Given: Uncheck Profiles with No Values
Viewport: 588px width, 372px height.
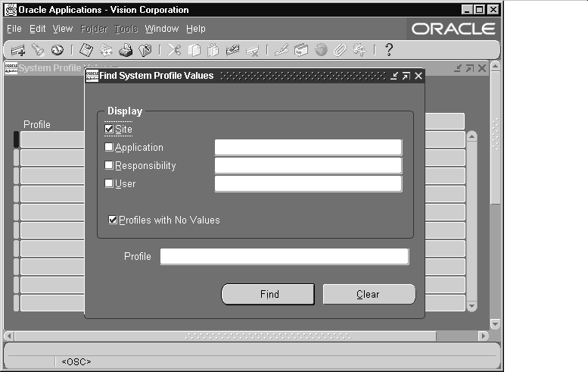Looking at the screenshot, I should [x=113, y=220].
